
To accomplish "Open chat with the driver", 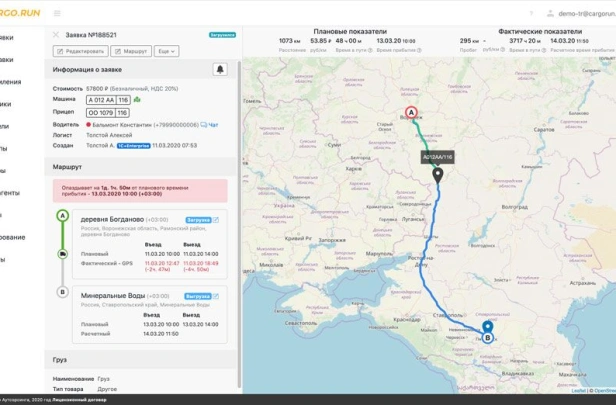I will point(210,124).
